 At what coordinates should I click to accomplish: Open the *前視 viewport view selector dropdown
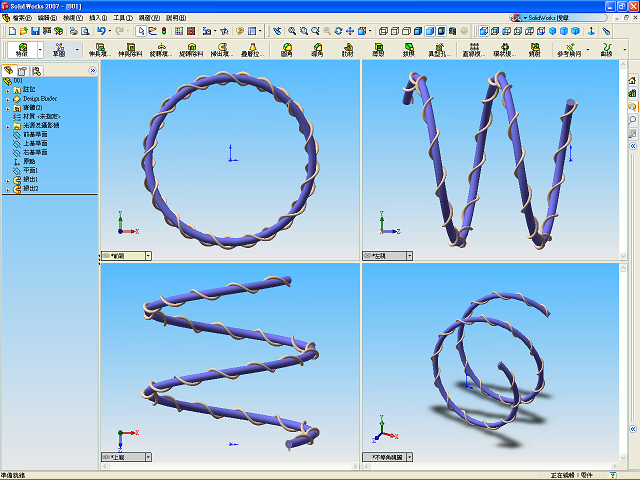click(x=148, y=256)
